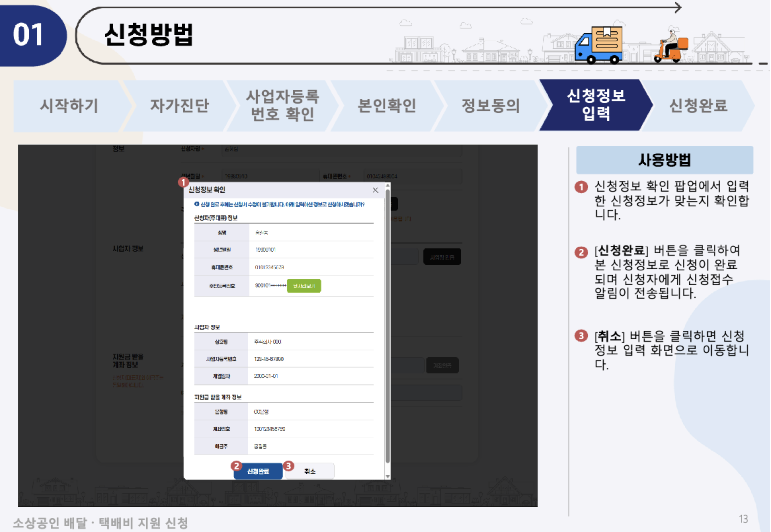The width and height of the screenshot is (771, 532).
Task: Select the 본인확인 step tab
Action: click(387, 106)
